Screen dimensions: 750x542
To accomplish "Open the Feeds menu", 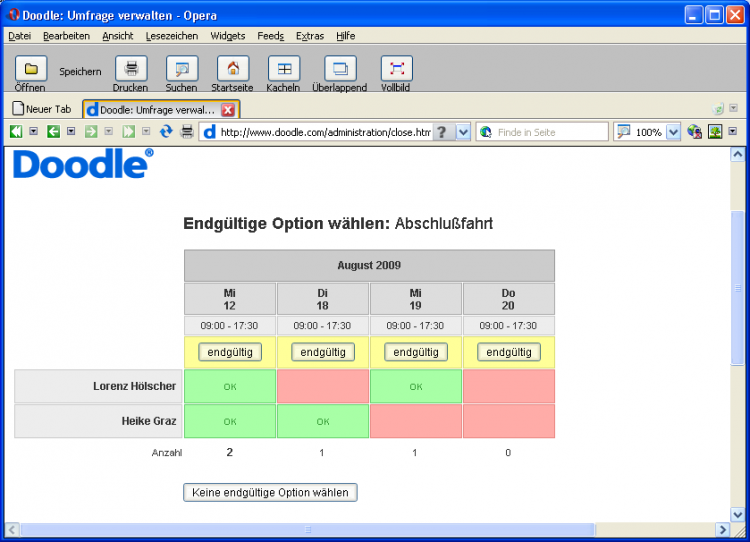I will [x=271, y=36].
